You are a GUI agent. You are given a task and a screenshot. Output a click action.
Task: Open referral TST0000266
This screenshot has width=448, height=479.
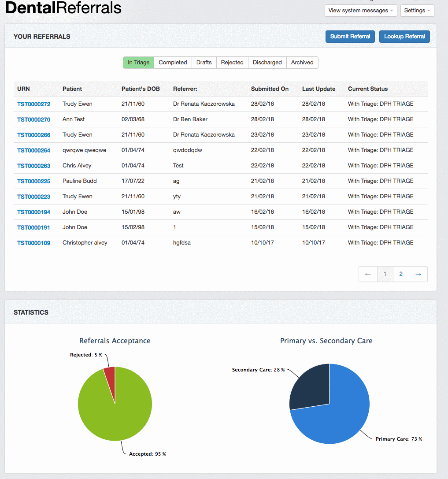coord(33,135)
